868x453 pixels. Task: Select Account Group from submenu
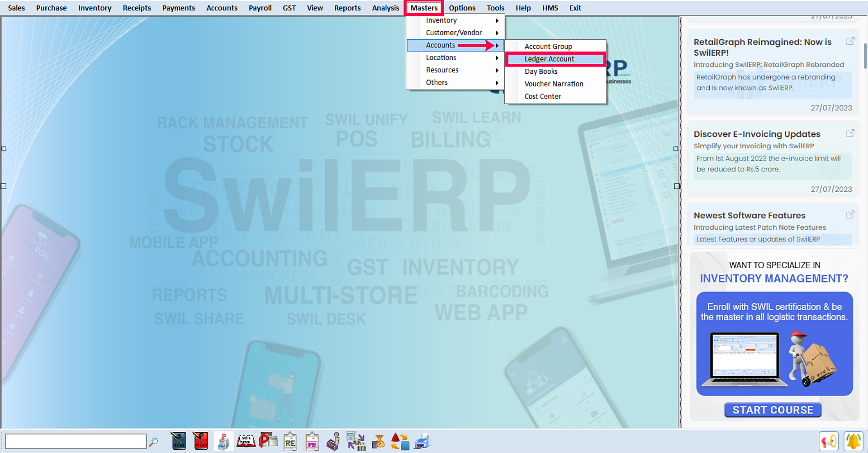click(x=555, y=46)
